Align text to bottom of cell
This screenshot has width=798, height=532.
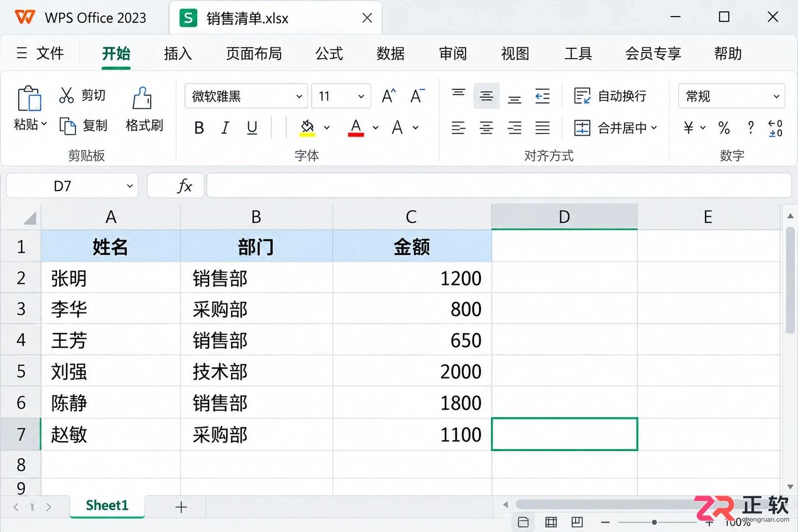coord(514,99)
